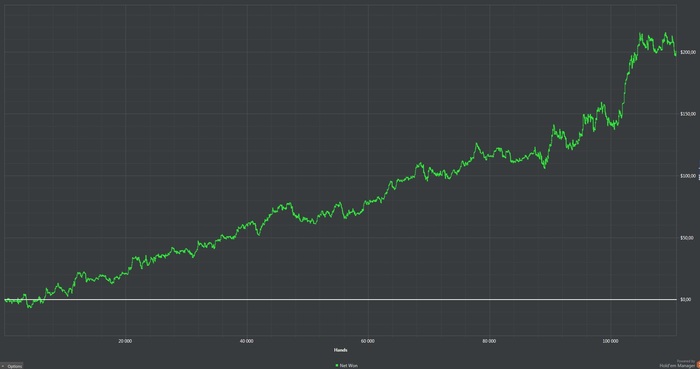Click the 60 000 hands axis label
Viewport: 700px width, 369px height.
[368, 341]
